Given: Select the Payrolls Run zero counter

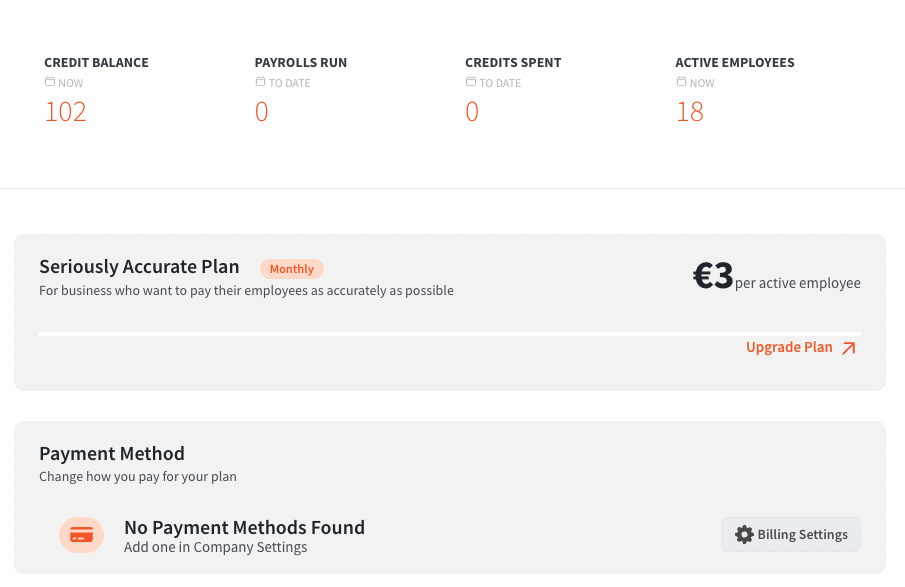Looking at the screenshot, I should tap(261, 112).
